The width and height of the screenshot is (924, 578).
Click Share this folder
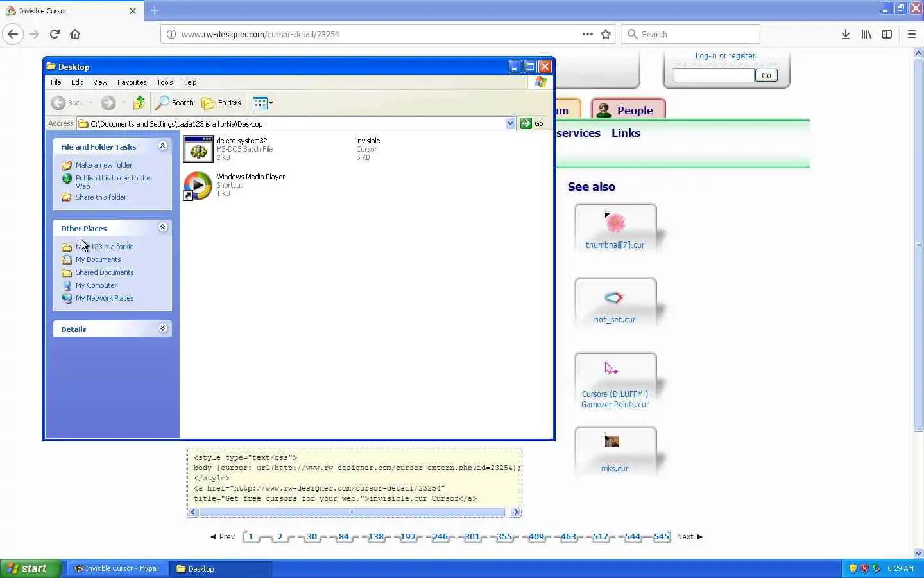point(101,197)
